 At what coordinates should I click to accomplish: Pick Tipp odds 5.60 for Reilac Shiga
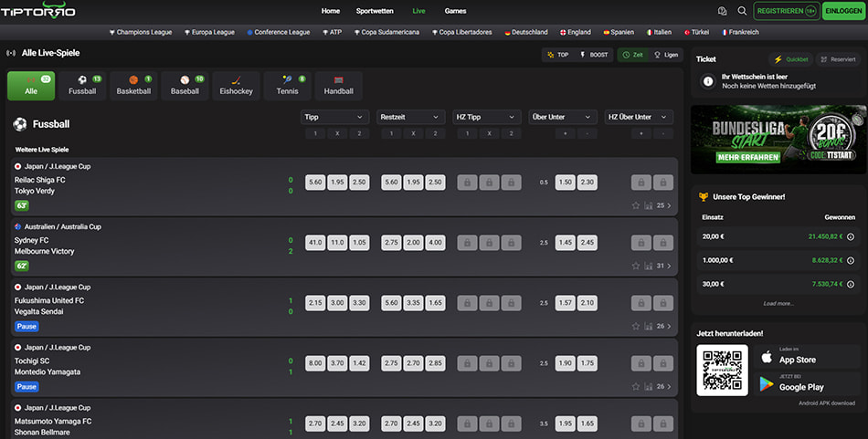(315, 182)
